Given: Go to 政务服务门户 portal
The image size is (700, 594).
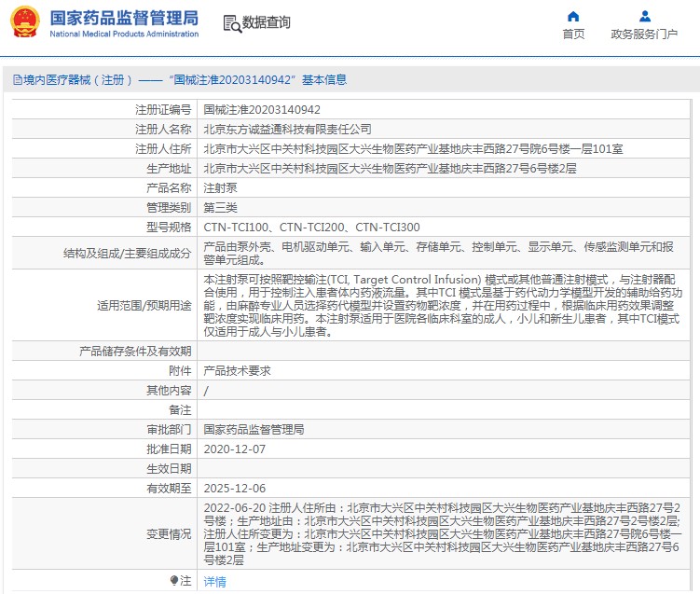Looking at the screenshot, I should click(x=644, y=35).
